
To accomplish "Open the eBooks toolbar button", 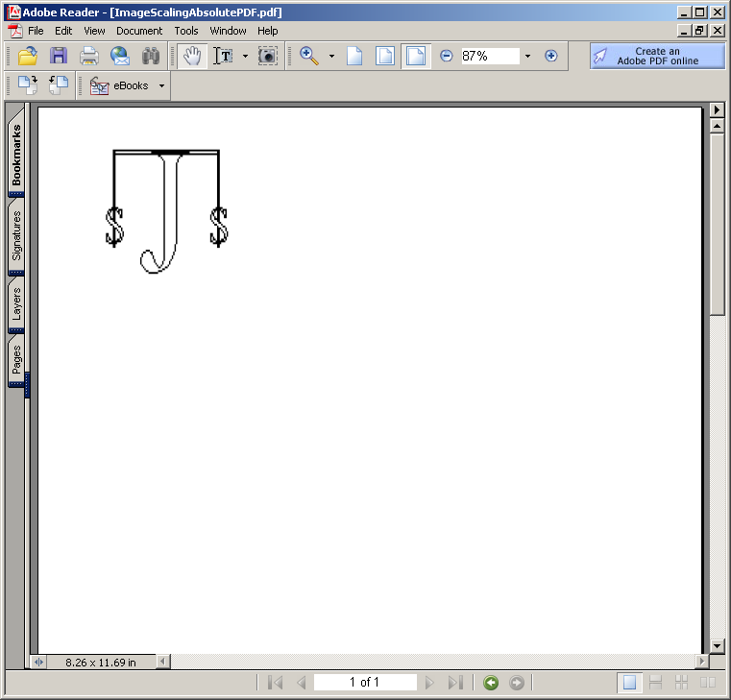I will pos(119,85).
